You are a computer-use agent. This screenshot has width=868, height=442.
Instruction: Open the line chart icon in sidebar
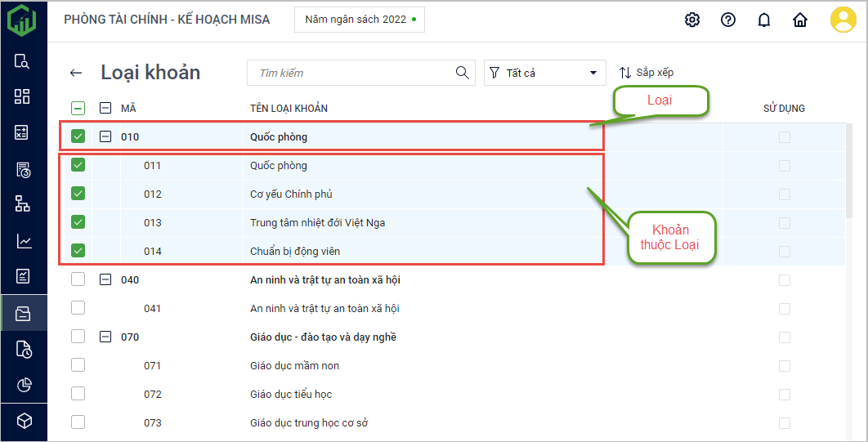(23, 241)
